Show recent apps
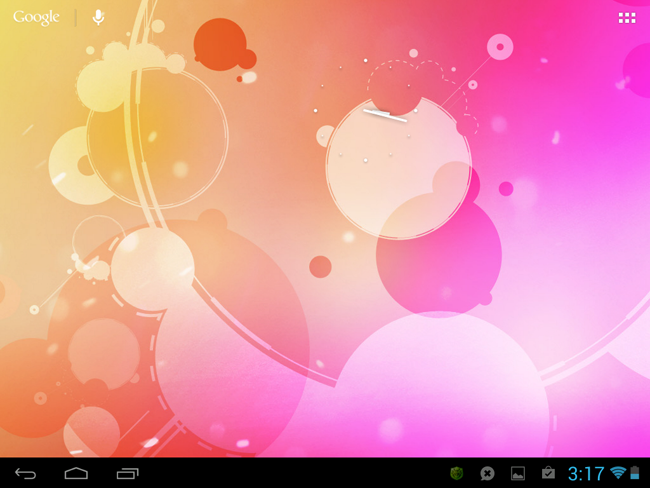The image size is (650, 488). [127, 473]
